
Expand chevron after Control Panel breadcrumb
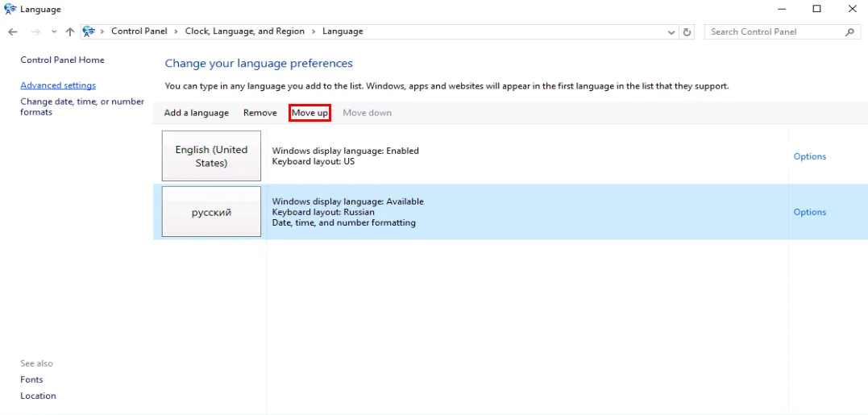[x=177, y=31]
